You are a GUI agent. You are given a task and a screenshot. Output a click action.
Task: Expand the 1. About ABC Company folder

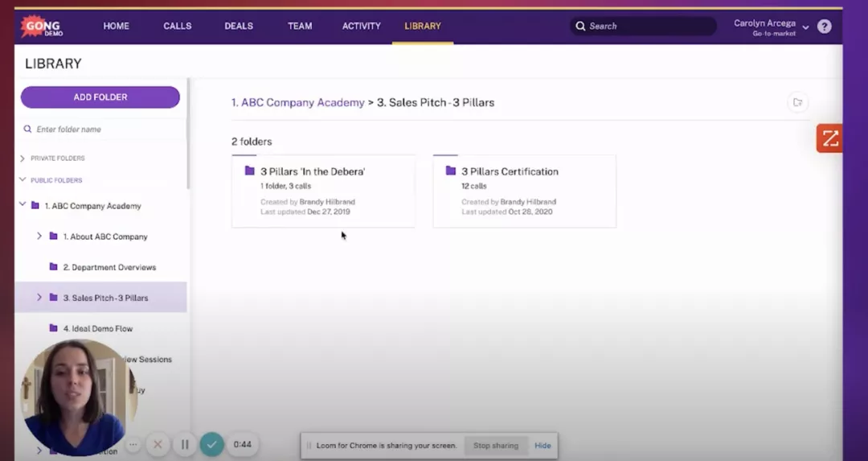pos(39,236)
